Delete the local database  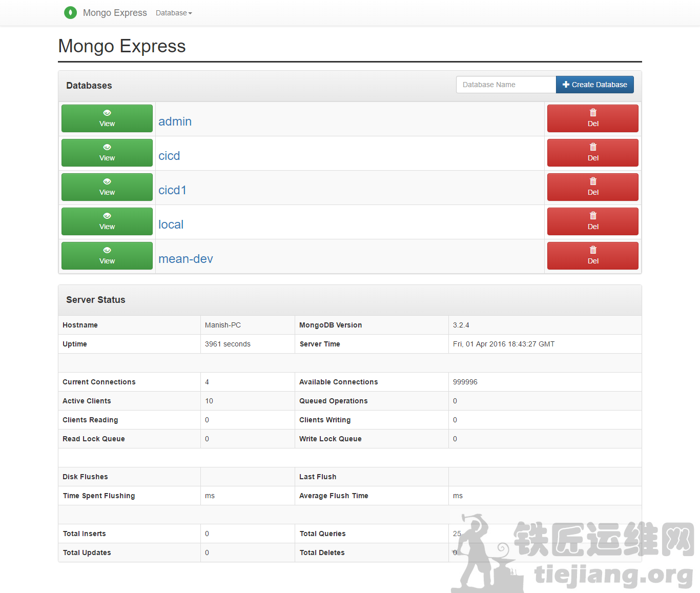tap(592, 221)
